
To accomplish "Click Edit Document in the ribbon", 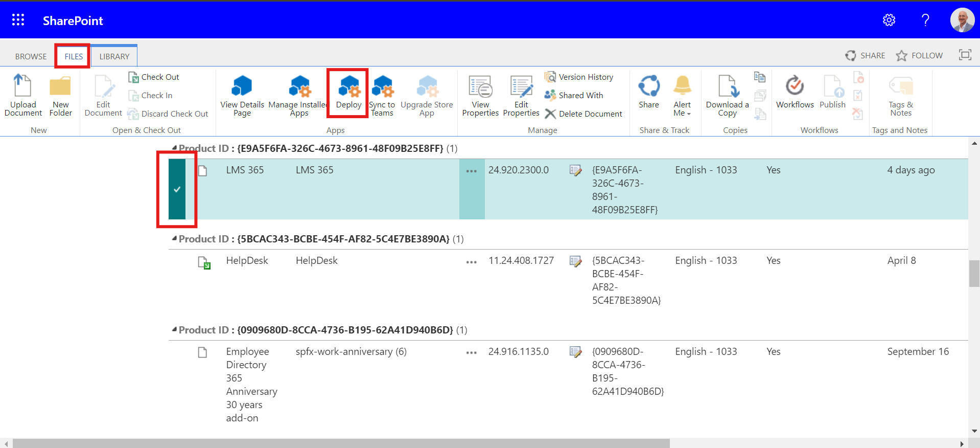I will (x=103, y=96).
